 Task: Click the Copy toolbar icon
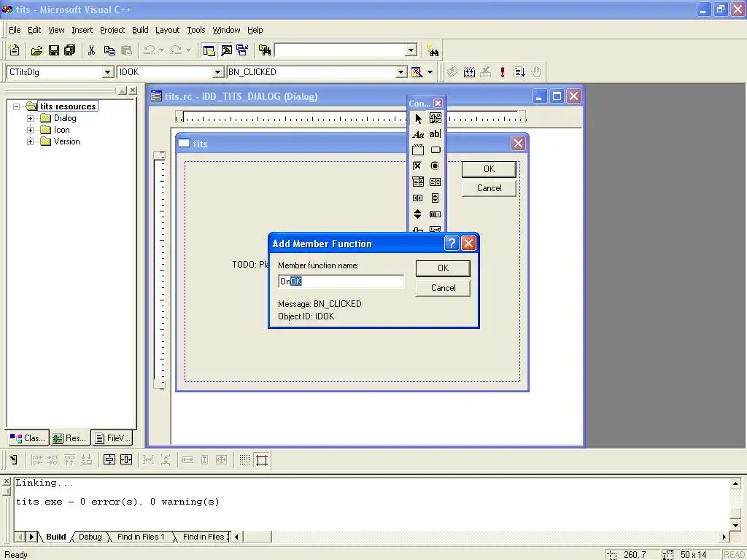(109, 50)
